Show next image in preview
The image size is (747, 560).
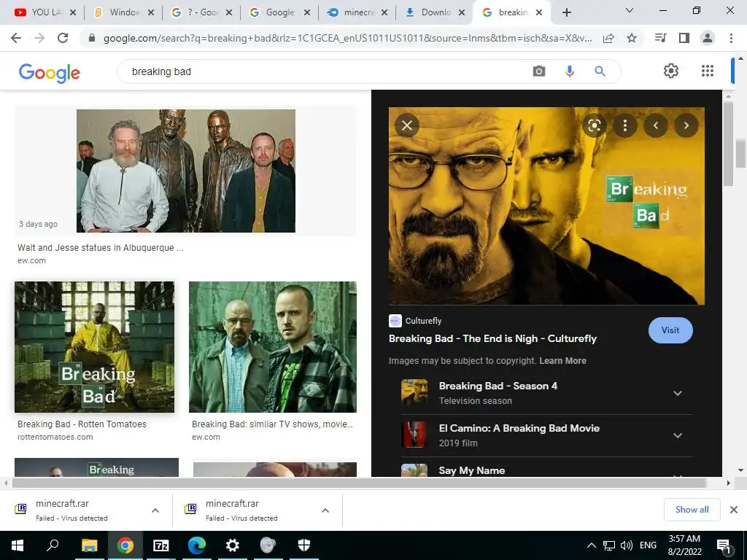pyautogui.click(x=686, y=125)
